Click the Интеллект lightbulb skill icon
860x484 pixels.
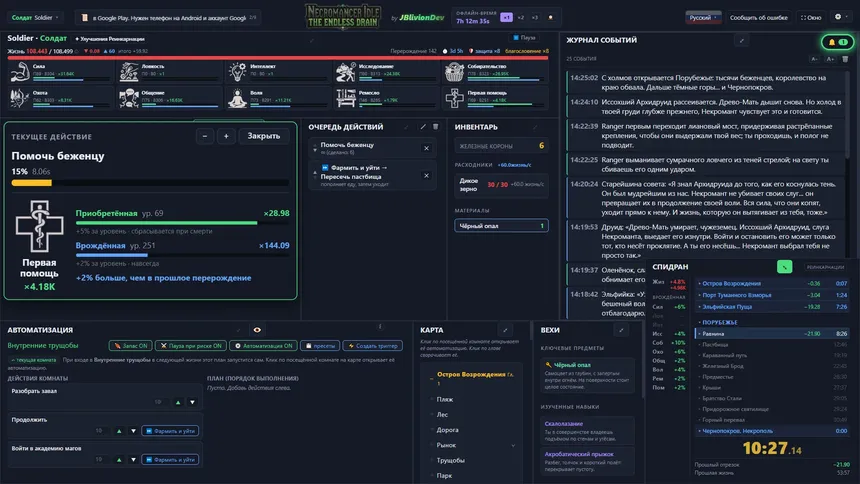[x=237, y=72]
